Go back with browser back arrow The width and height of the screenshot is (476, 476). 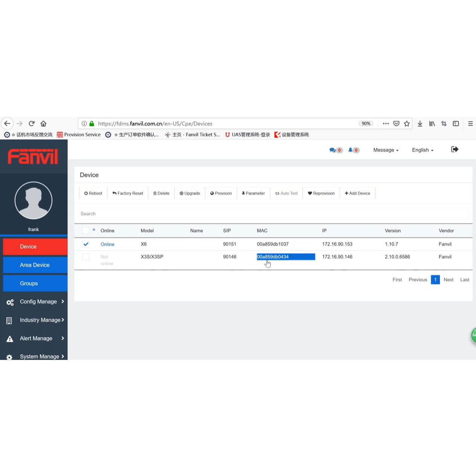(x=7, y=124)
